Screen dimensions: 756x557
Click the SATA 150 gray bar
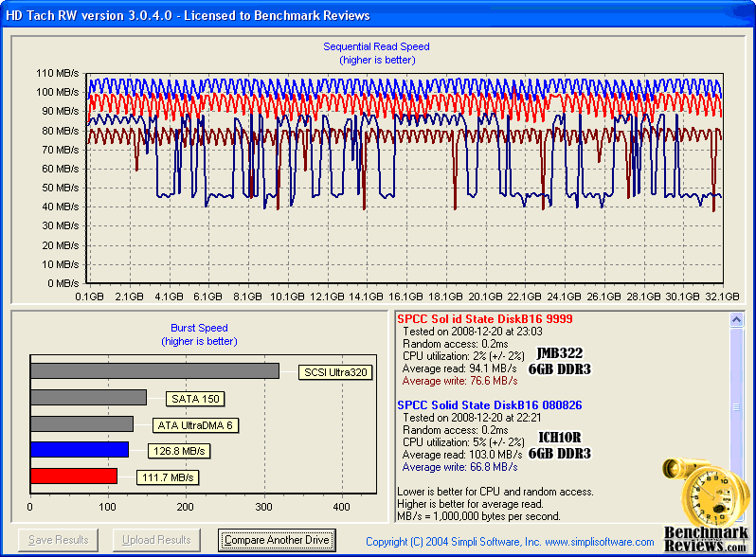(88, 397)
